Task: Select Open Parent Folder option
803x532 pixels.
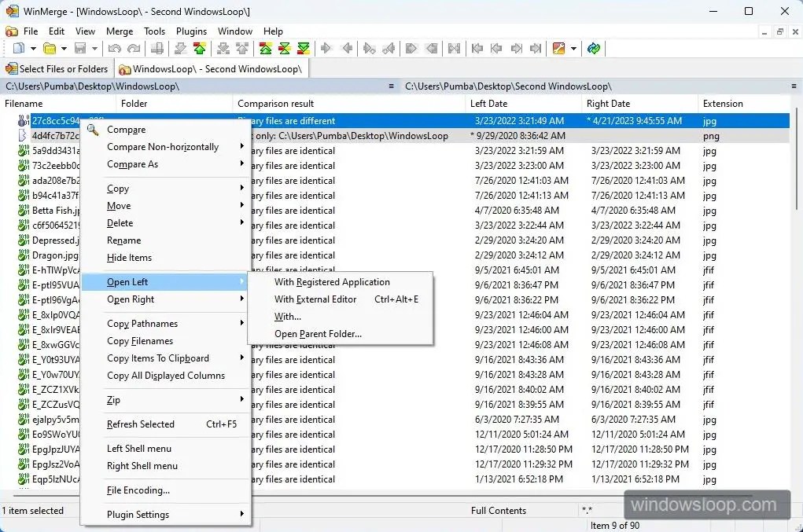Action: point(318,334)
